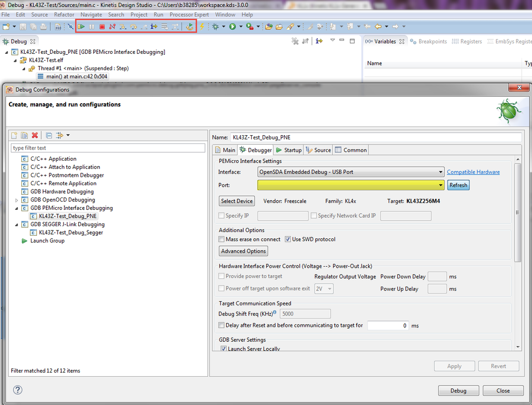Viewport: 532px width, 405px height.
Task: Check the Specify IP checkbox
Action: 222,216
